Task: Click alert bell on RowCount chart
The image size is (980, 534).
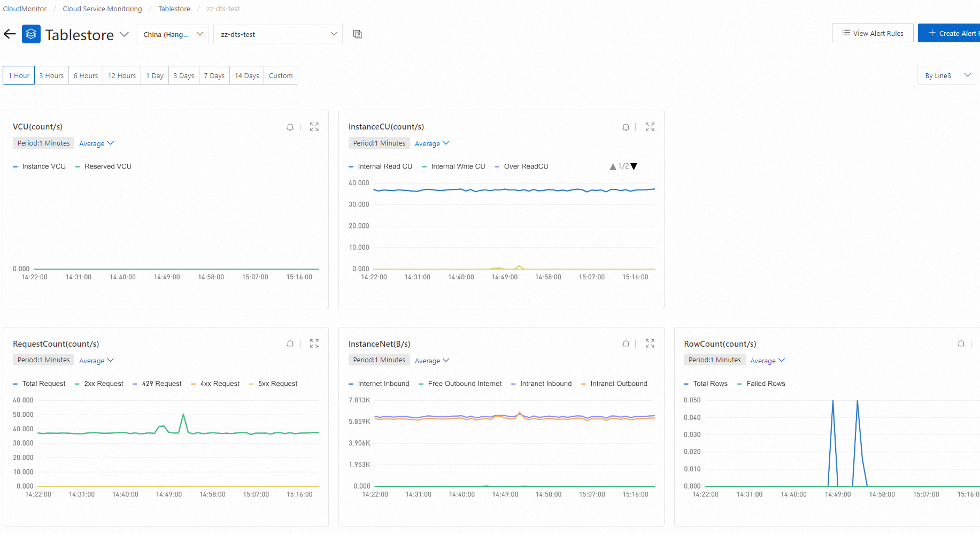Action: click(x=961, y=344)
